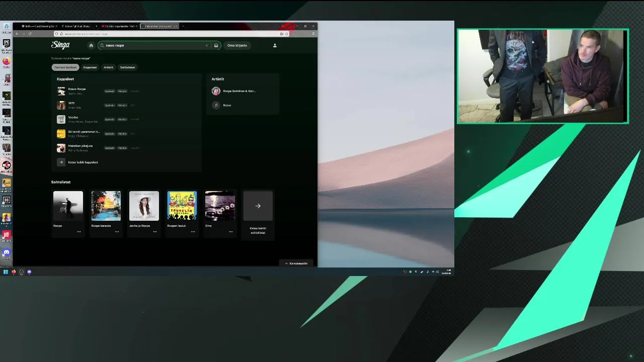Open Oma kirjasto
This screenshot has width=644, height=362.
(x=237, y=45)
